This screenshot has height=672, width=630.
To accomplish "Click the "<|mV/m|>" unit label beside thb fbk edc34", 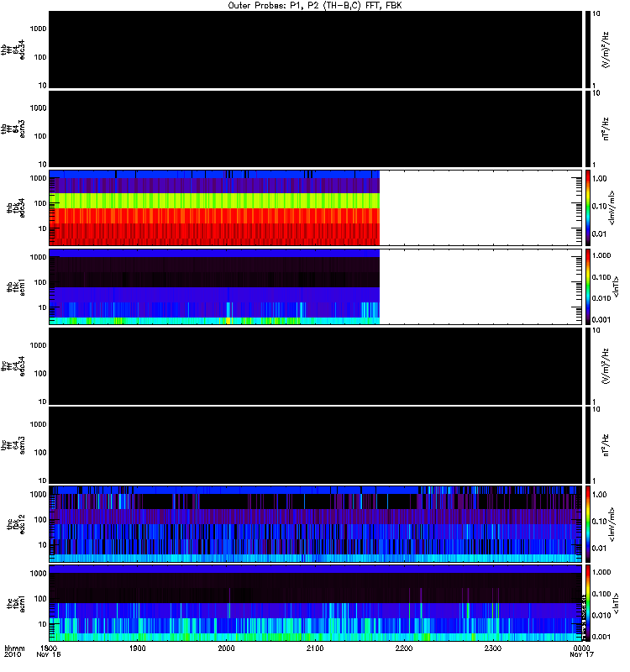I will pos(612,207).
